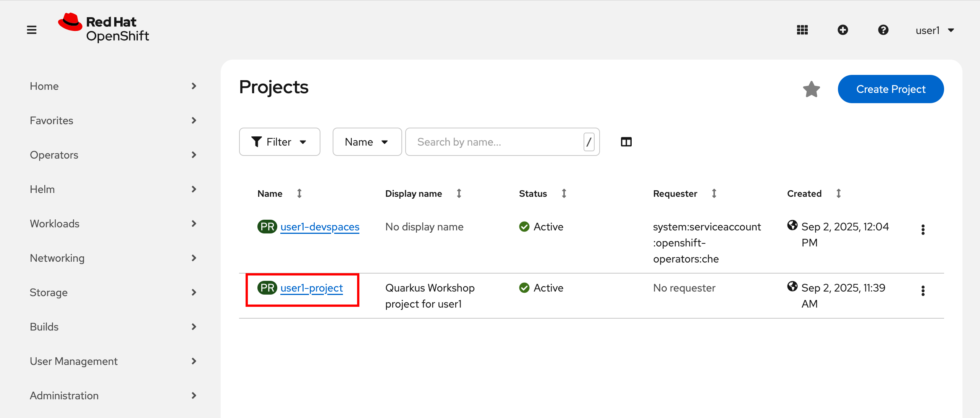Open the application launcher grid icon
The height and width of the screenshot is (418, 980).
(802, 30)
